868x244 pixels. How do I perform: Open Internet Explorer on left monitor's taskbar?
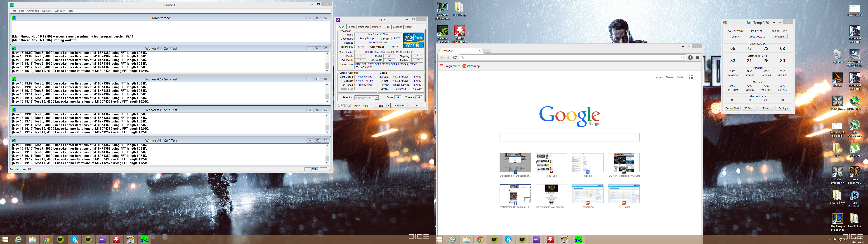(x=18, y=239)
